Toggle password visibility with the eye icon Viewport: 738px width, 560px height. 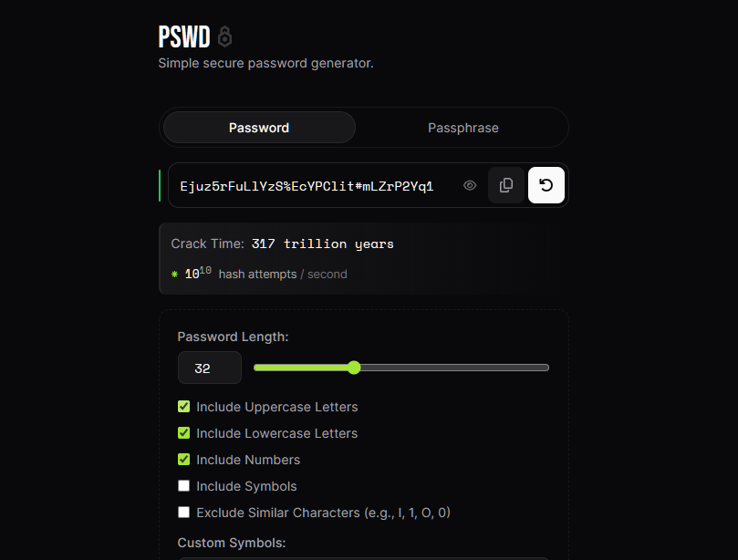click(469, 185)
